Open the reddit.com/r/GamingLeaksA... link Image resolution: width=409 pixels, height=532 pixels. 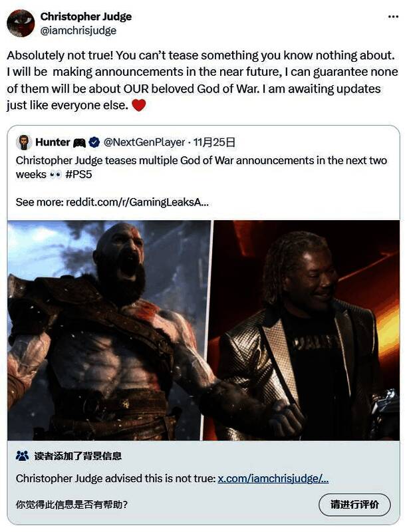[x=137, y=202]
